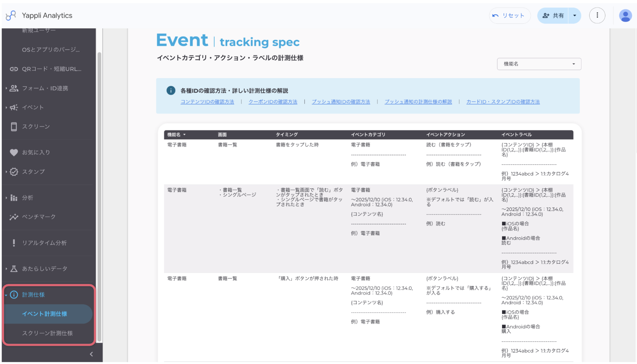Open the 機能名 filter dropdown
637x364 pixels.
(x=539, y=64)
